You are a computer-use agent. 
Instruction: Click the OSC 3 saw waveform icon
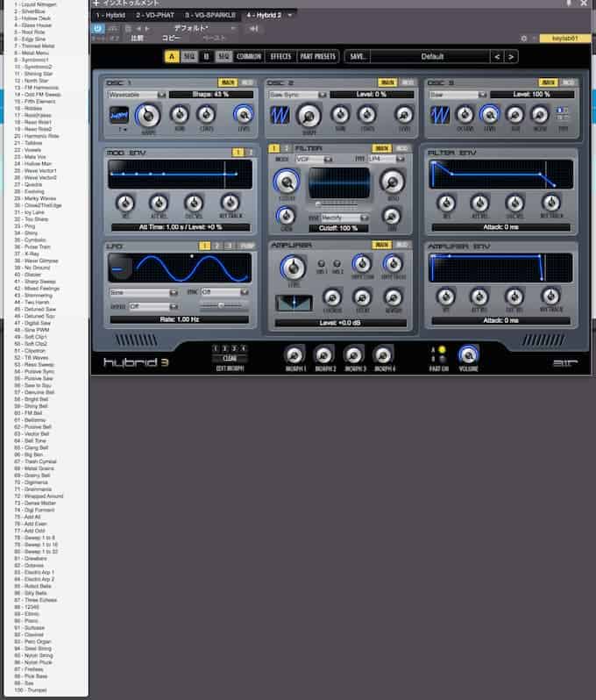[x=439, y=115]
